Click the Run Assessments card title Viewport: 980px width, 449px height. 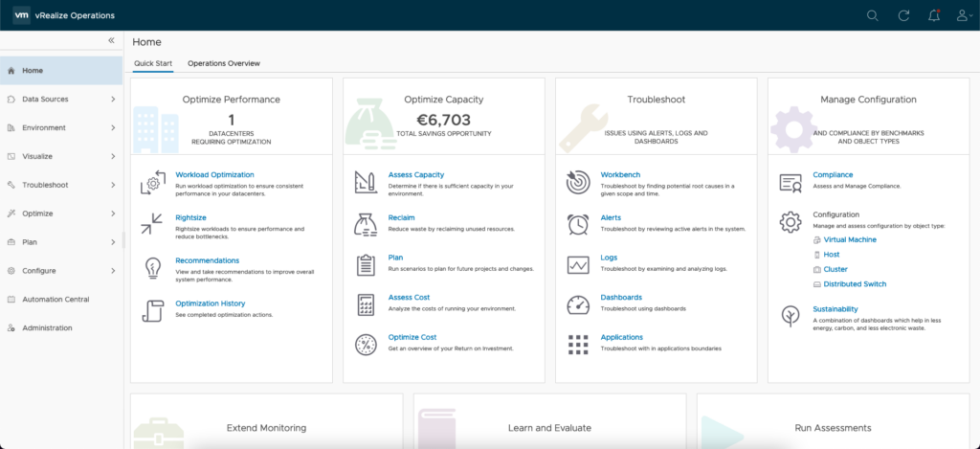click(x=833, y=428)
